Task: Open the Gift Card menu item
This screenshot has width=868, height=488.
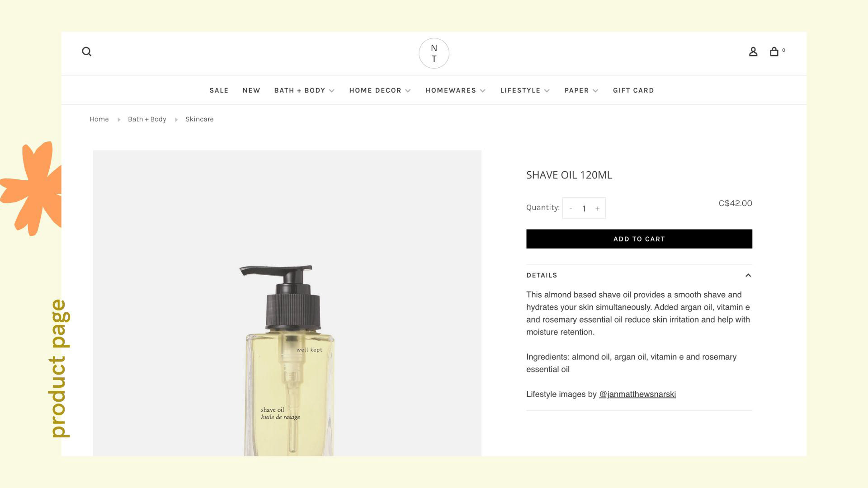Action: pyautogui.click(x=633, y=90)
